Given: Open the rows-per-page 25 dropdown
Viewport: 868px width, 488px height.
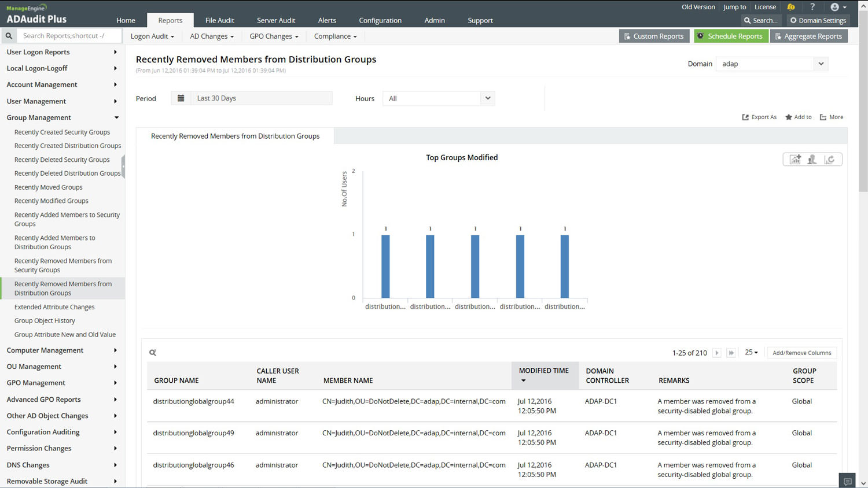Looking at the screenshot, I should (751, 353).
